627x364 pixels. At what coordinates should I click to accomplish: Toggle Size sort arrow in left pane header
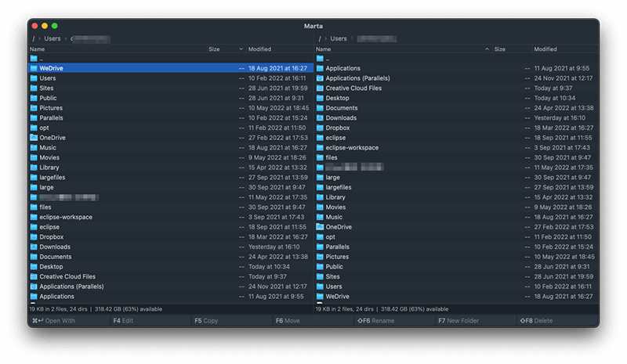tap(241, 49)
